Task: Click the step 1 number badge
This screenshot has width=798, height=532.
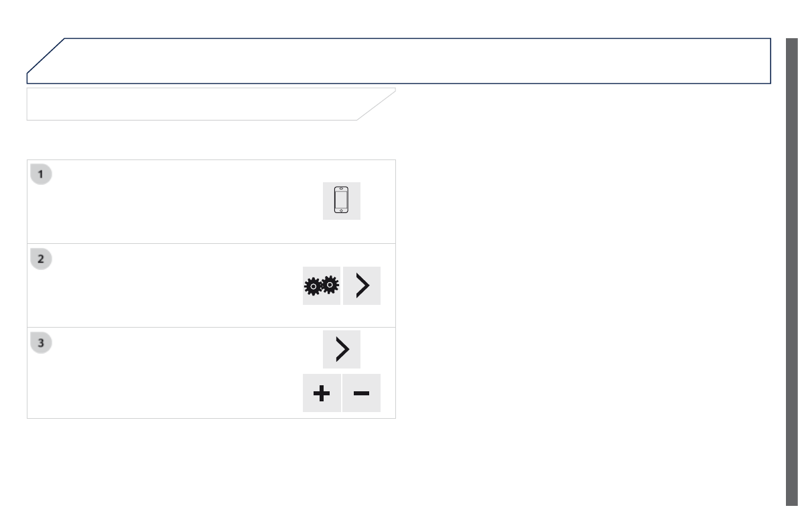Action: [42, 174]
